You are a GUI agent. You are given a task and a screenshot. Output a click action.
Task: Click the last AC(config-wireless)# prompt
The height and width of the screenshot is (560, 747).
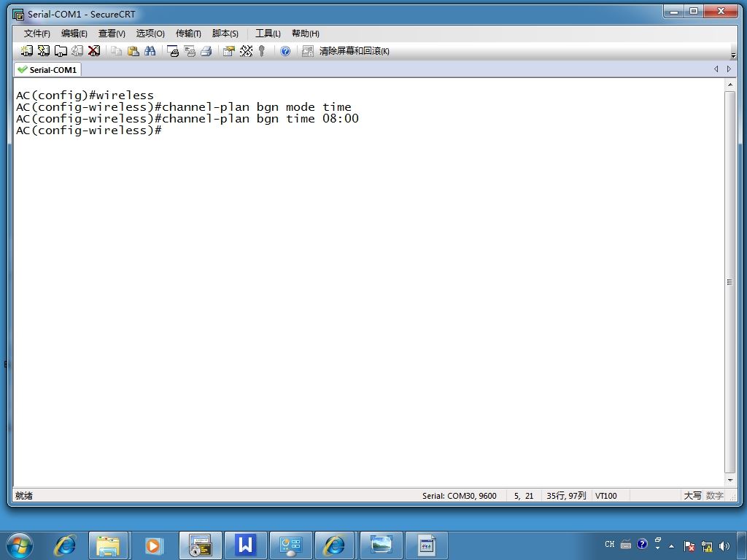pyautogui.click(x=88, y=131)
